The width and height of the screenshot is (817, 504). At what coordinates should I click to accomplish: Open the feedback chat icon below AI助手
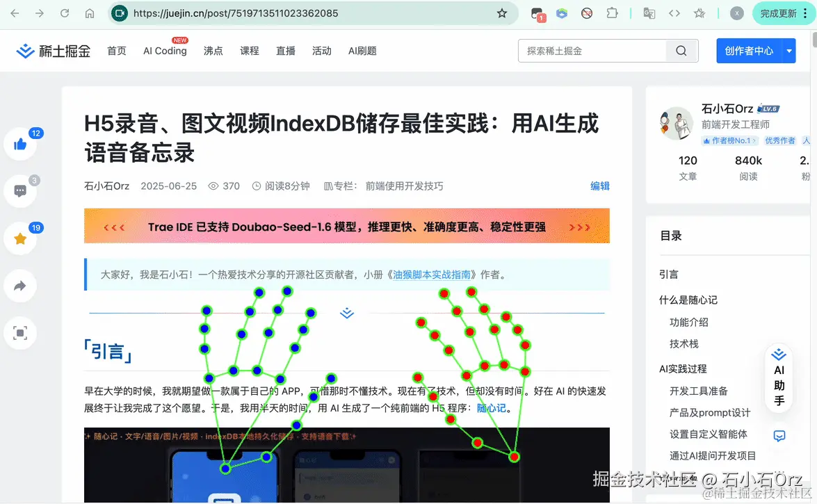click(x=779, y=436)
